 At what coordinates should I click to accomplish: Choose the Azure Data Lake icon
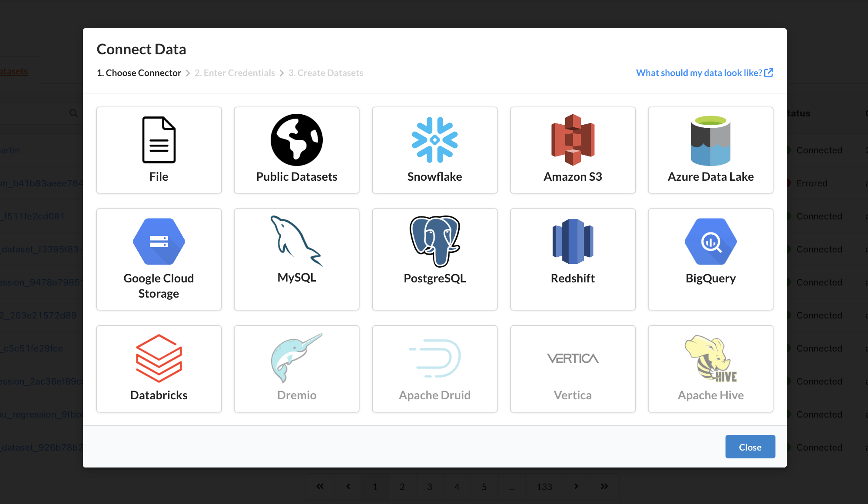pos(711,140)
